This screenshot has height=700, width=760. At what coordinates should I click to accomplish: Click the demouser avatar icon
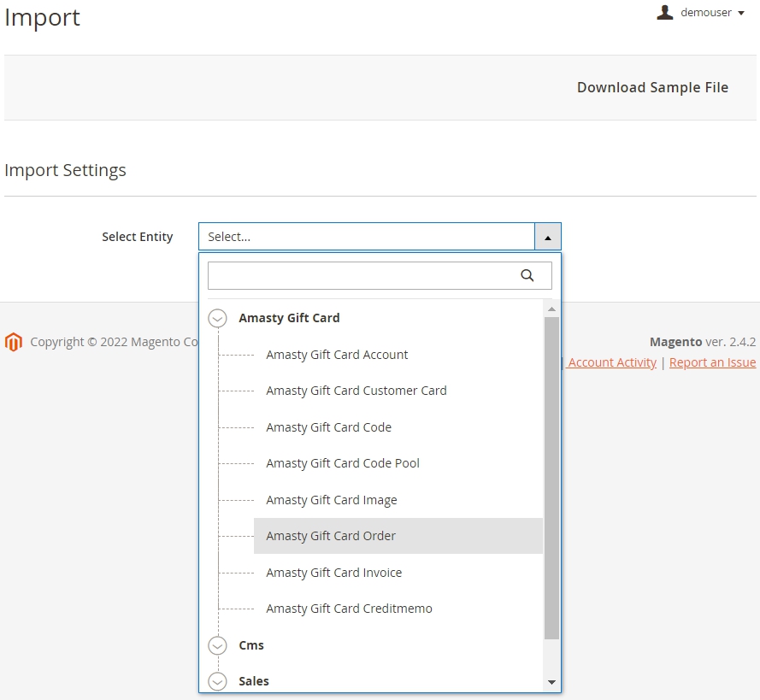point(664,13)
